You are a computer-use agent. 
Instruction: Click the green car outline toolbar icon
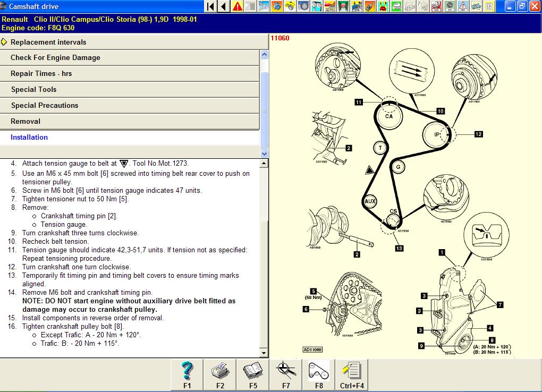(477, 6)
